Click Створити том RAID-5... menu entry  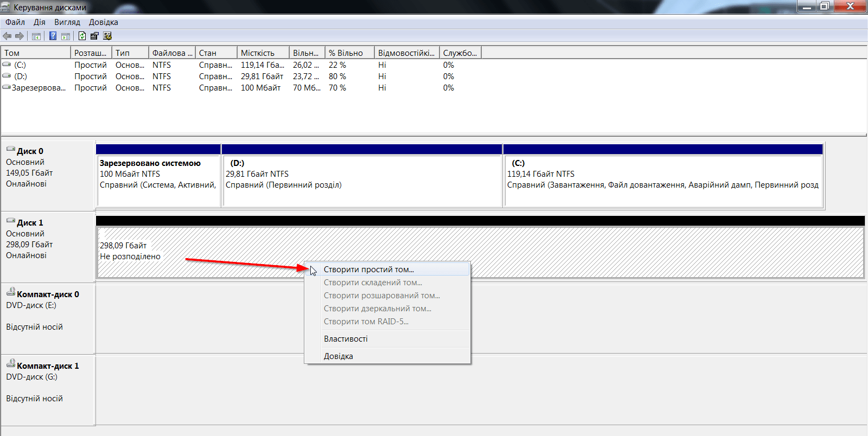pyautogui.click(x=387, y=322)
